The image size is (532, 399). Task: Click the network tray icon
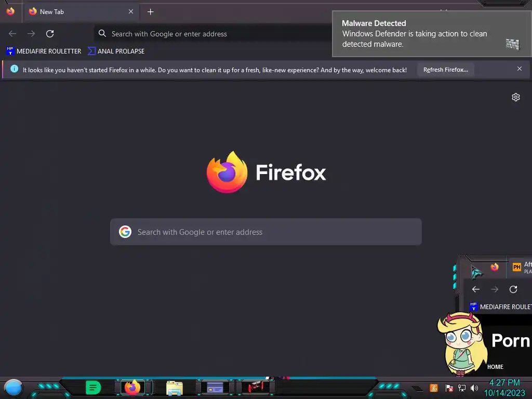(x=462, y=388)
